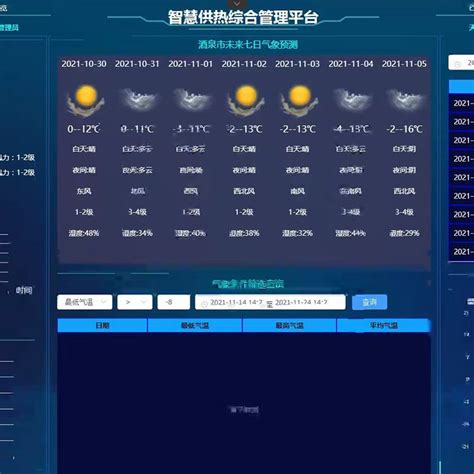This screenshot has height=474, width=474.
Task: Click the date picker at top right panel
Action: click(x=461, y=63)
